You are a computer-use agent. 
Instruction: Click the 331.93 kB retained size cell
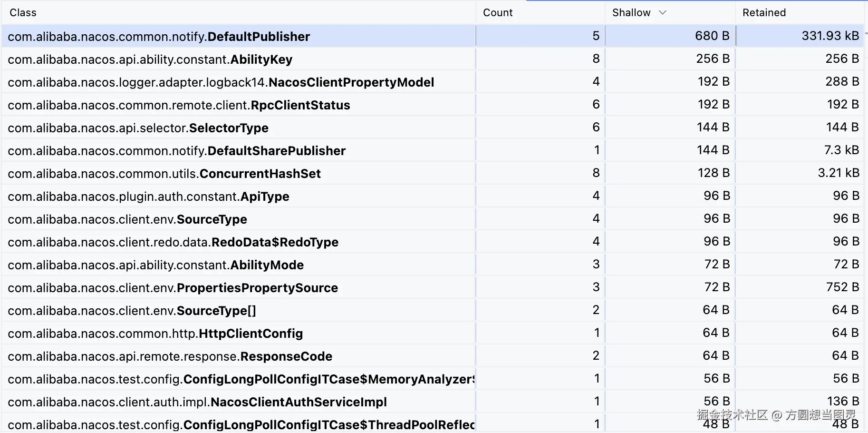[x=829, y=36]
